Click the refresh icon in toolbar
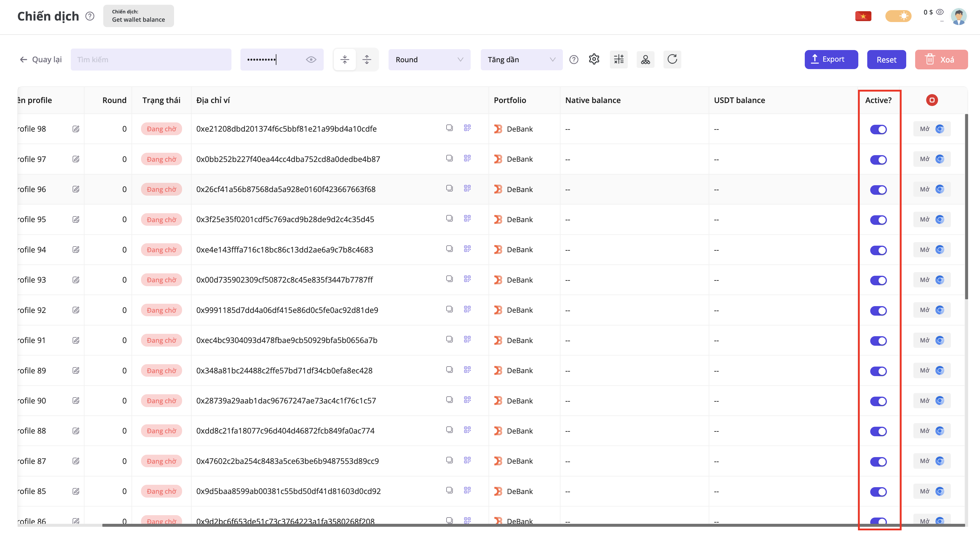 [672, 59]
